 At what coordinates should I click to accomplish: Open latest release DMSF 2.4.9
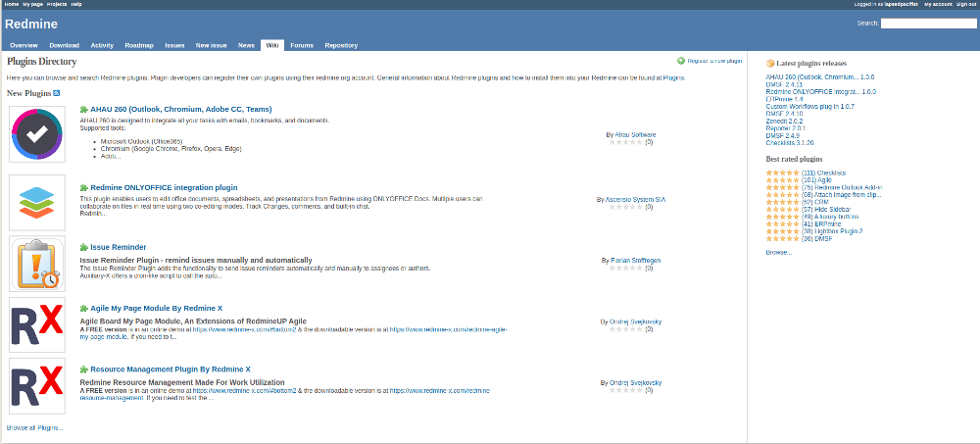pos(782,135)
